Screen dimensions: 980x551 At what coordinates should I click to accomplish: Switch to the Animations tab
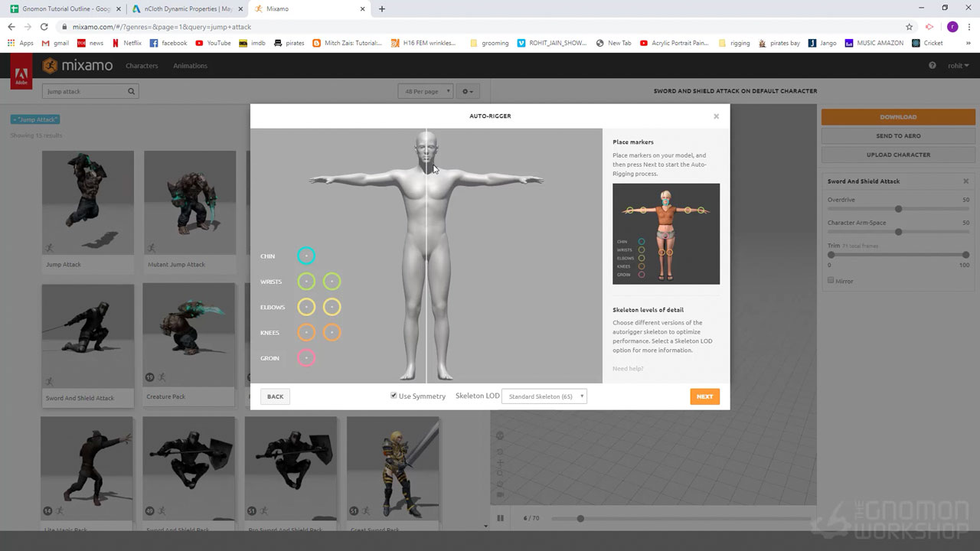[190, 66]
